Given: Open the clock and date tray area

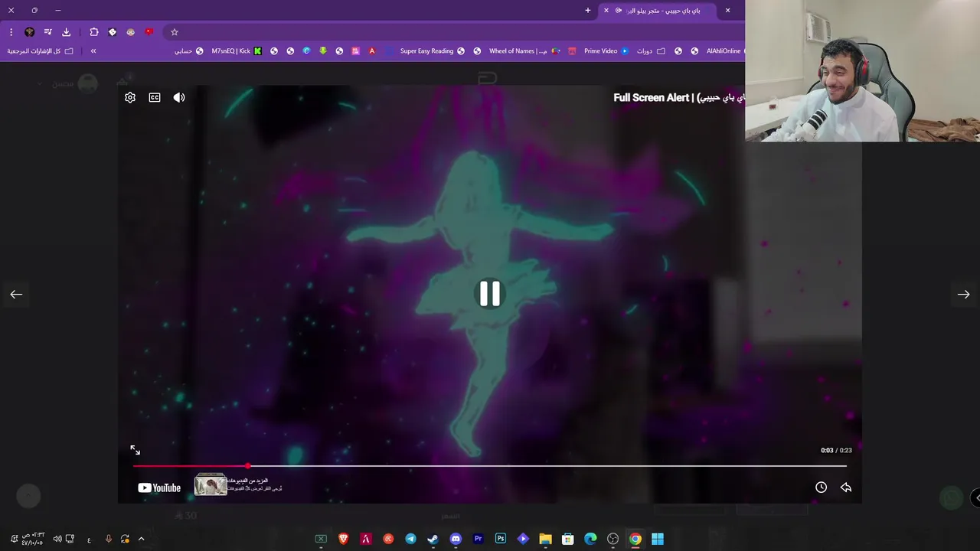Looking at the screenshot, I should click(33, 539).
